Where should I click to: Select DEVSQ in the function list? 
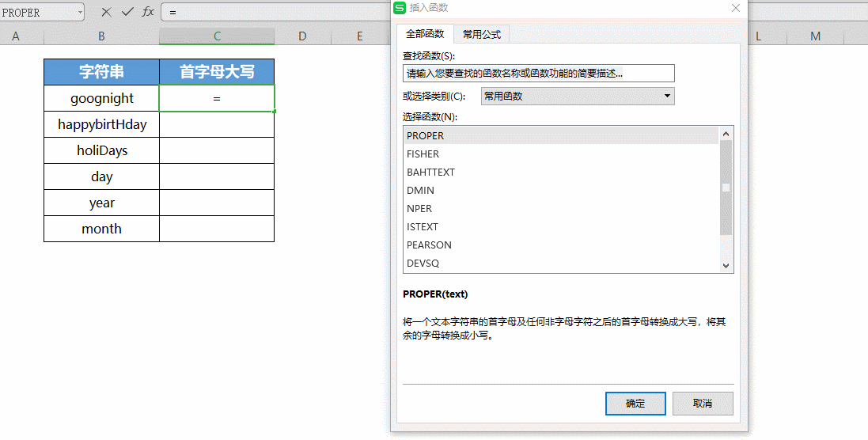pyautogui.click(x=561, y=264)
